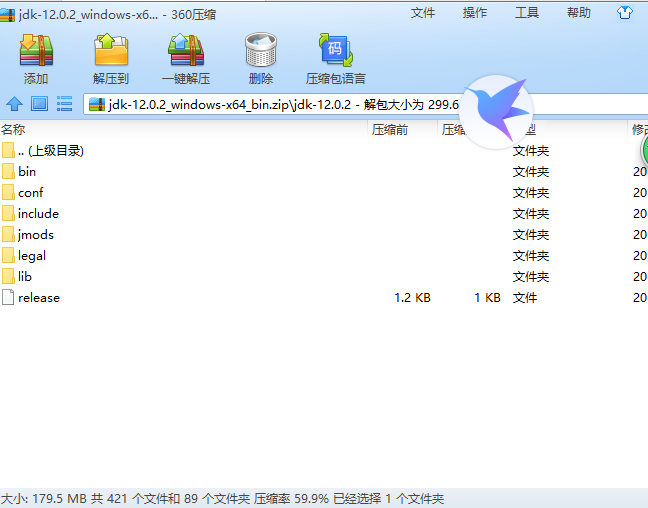Switch to large icon view mode
The image size is (648, 508).
(40, 104)
